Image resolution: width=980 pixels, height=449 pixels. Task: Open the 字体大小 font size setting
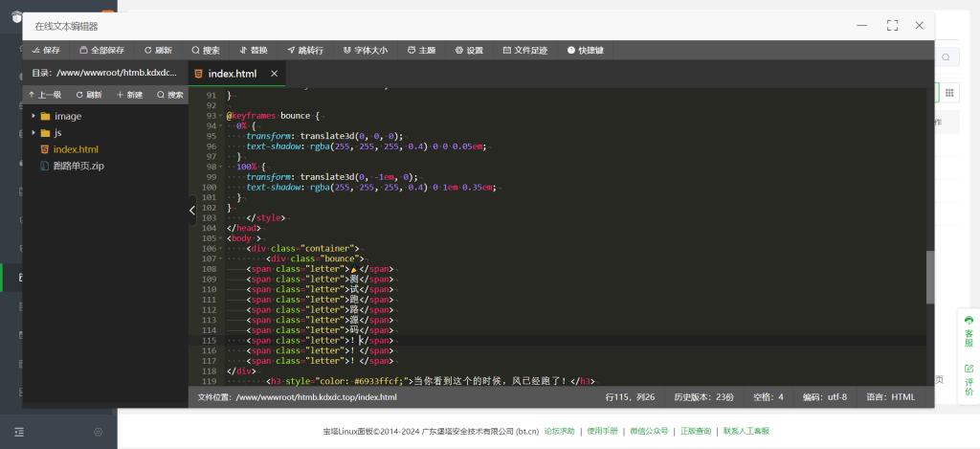(365, 50)
